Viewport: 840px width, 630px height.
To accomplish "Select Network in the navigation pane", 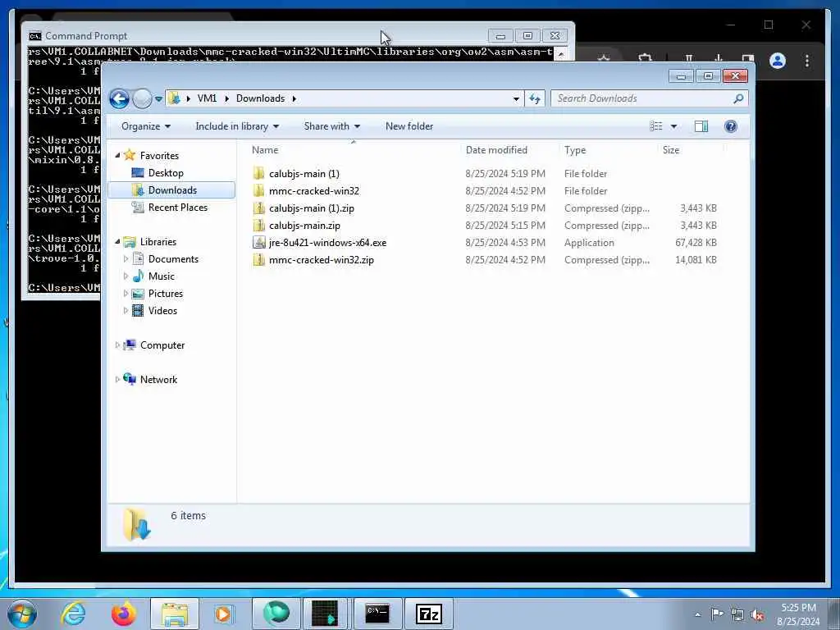I will 158,380.
